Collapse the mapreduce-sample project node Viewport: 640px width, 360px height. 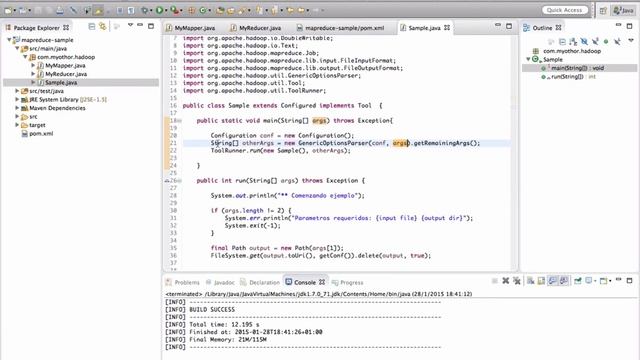point(9,40)
